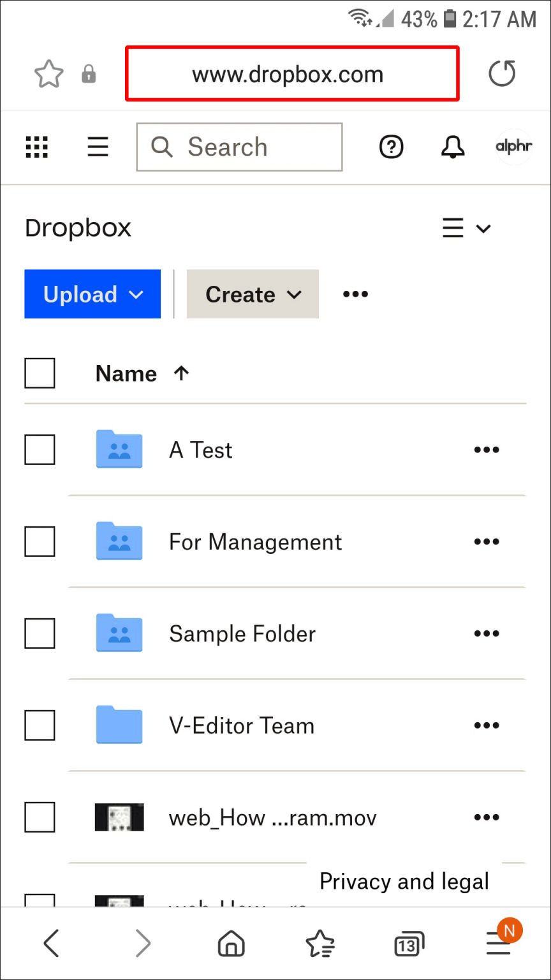Open the Dropbox apps grid icon
Viewport: 551px width, 980px height.
point(36,147)
